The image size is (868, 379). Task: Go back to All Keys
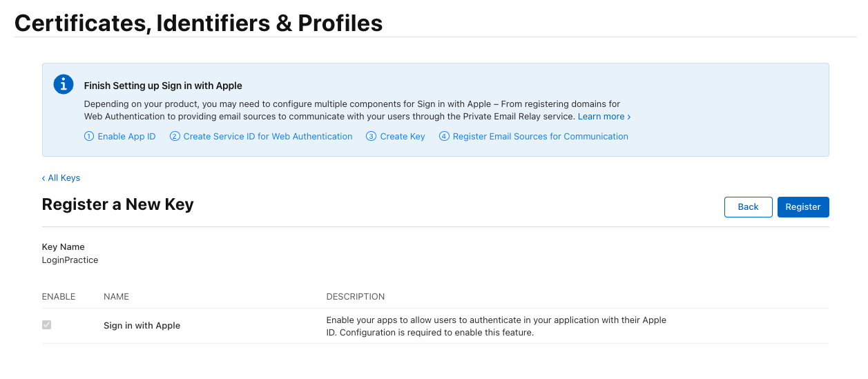tap(61, 178)
